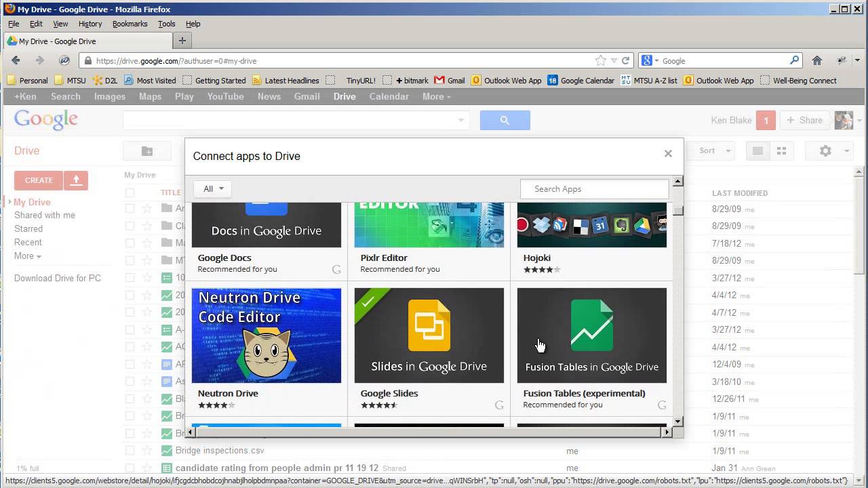The width and height of the screenshot is (868, 488).
Task: Open the Tools menu
Action: (167, 24)
